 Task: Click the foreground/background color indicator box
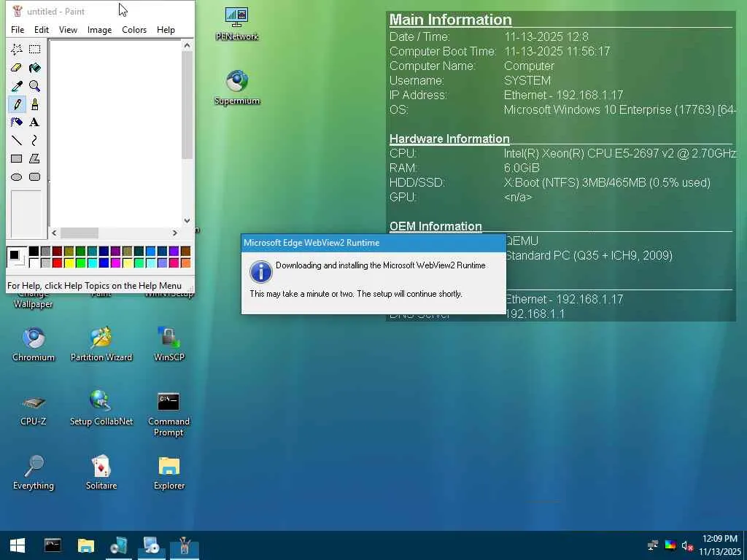click(x=17, y=257)
